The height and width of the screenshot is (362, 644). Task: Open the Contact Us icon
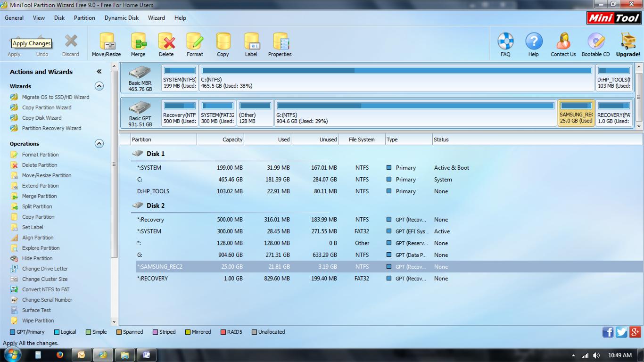(x=563, y=45)
